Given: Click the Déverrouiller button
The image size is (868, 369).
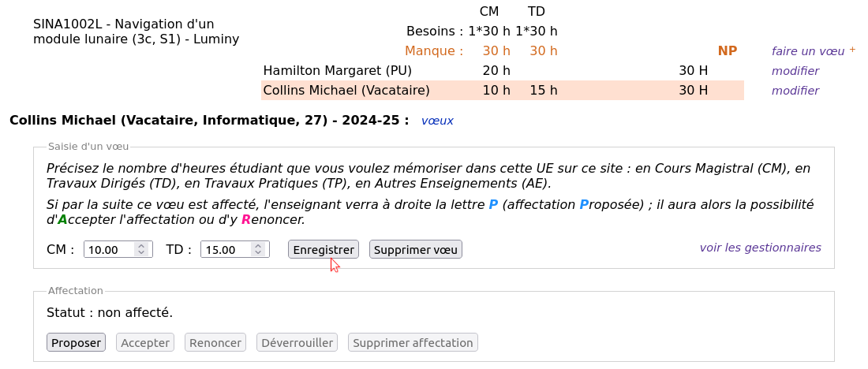Looking at the screenshot, I should click(x=297, y=342).
